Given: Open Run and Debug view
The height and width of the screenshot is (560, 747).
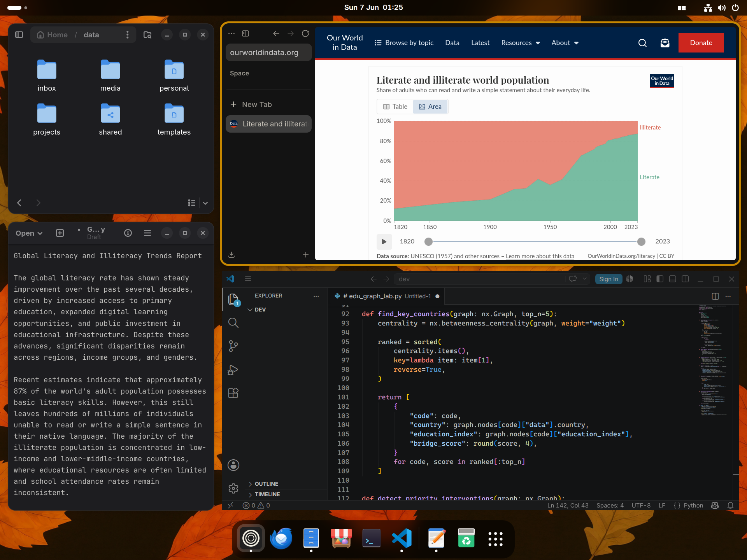Looking at the screenshot, I should click(233, 370).
